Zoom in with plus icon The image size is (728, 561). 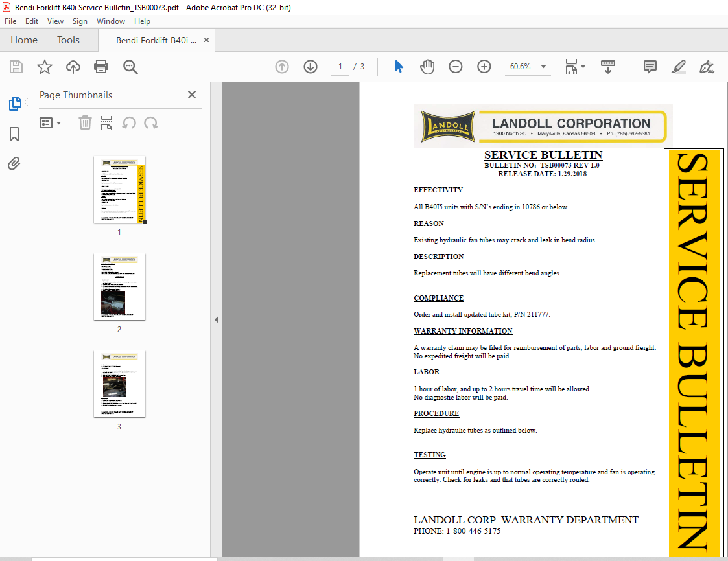[x=484, y=67]
